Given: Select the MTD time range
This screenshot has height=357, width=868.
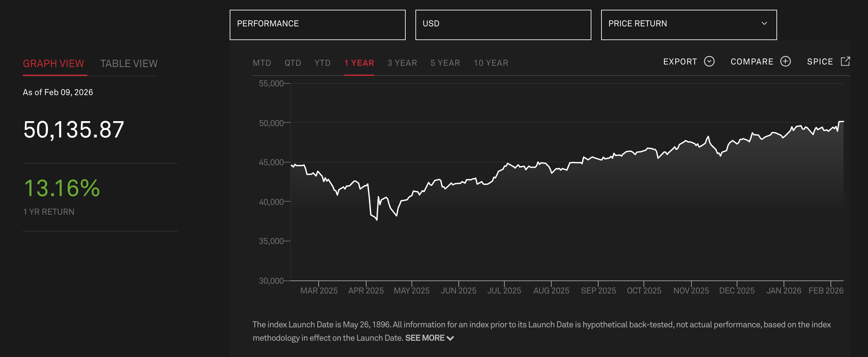Looking at the screenshot, I should click(262, 63).
